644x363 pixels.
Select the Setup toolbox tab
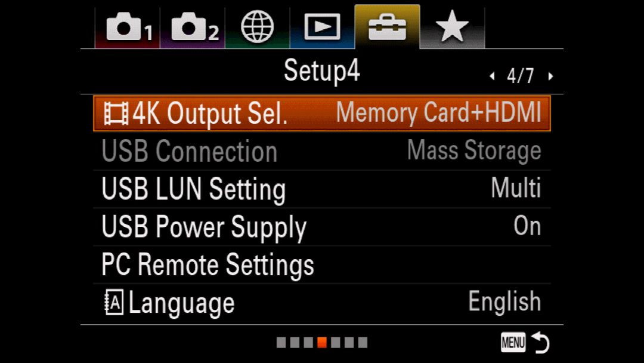(x=388, y=27)
